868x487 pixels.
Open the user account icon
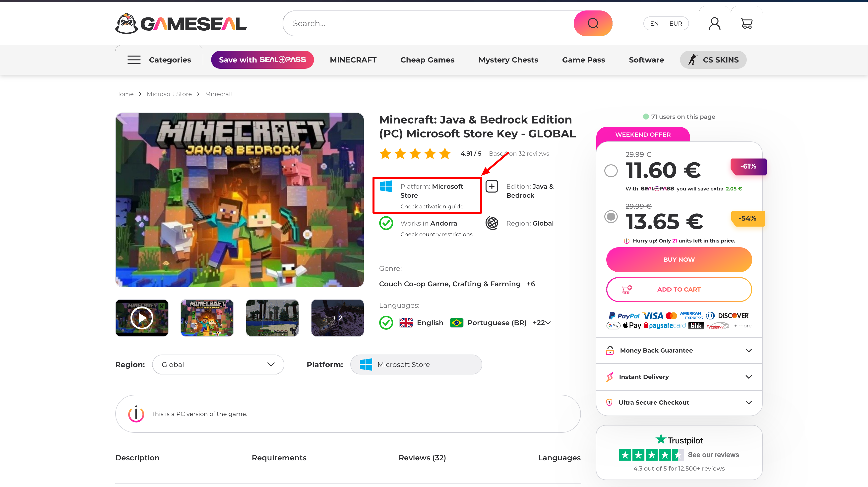pos(714,24)
